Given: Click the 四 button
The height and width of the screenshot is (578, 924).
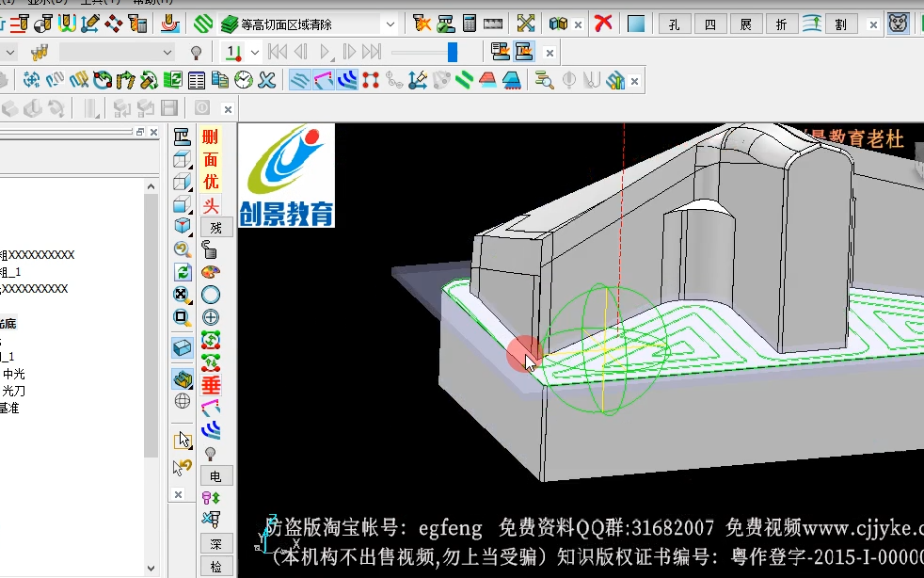Looking at the screenshot, I should click(x=710, y=24).
